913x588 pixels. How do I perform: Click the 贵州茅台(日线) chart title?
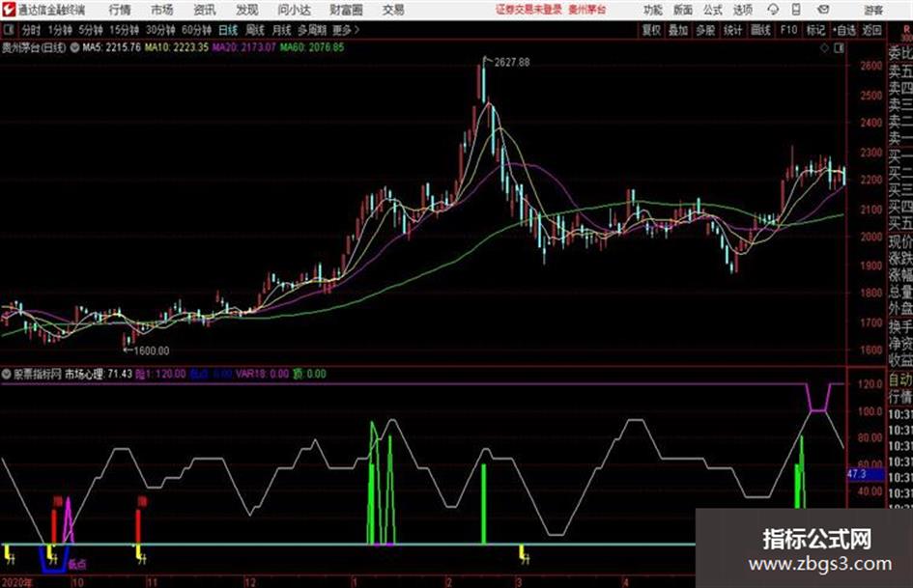[34, 47]
